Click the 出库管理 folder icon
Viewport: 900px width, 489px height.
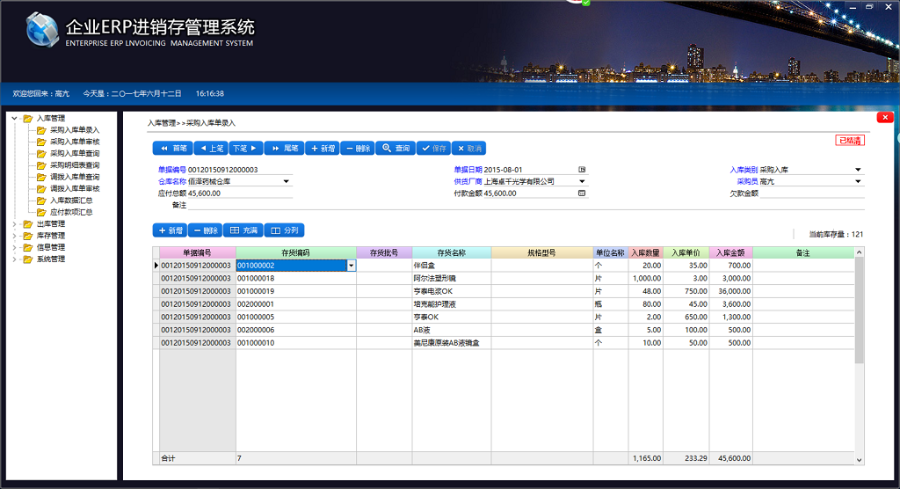(28, 224)
